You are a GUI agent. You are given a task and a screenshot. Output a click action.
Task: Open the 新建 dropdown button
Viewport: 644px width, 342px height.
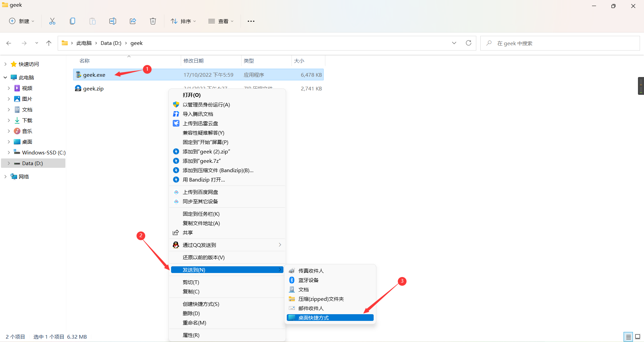(21, 21)
